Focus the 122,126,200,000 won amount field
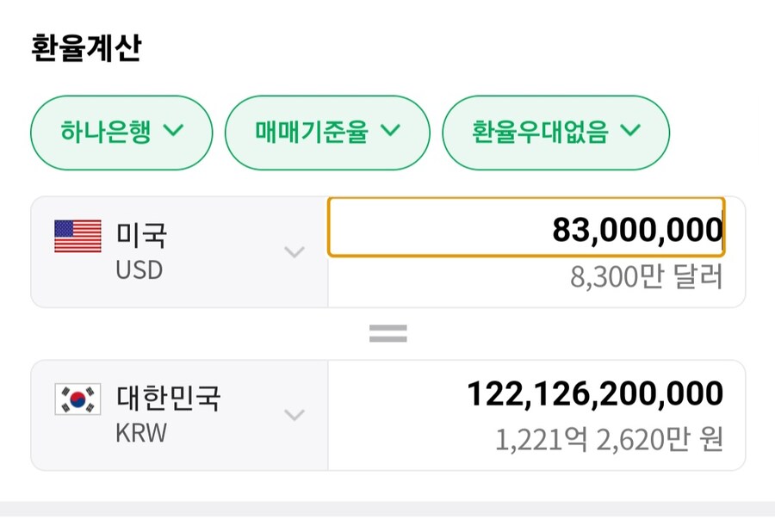The width and height of the screenshot is (775, 532). (x=594, y=394)
